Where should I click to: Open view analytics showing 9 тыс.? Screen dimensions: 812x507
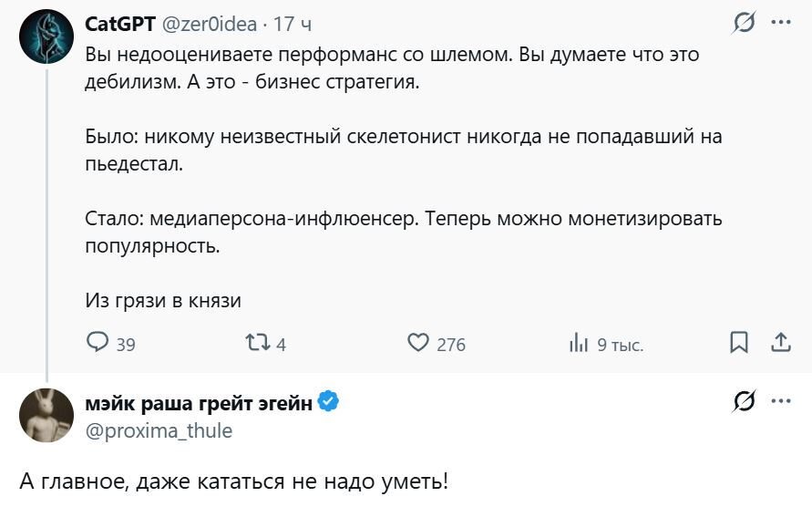pos(579,344)
